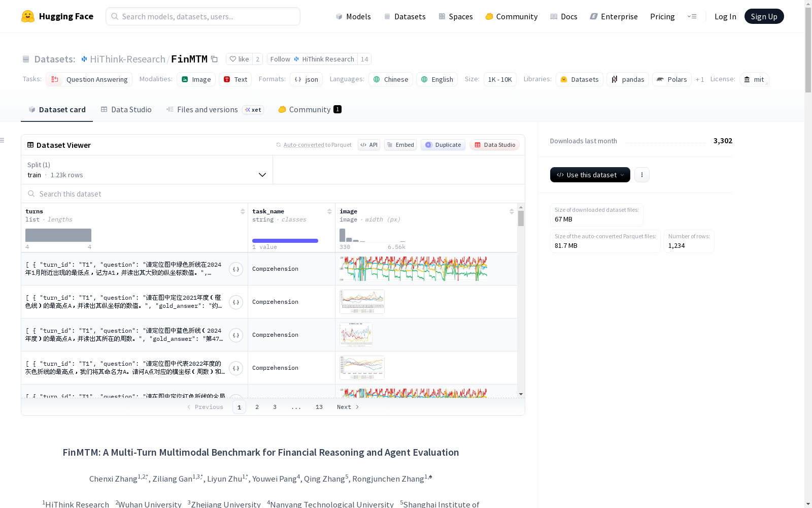Viewport: 812px width, 508px height.
Task: Jump to page 13 of the dataset
Action: [x=319, y=407]
